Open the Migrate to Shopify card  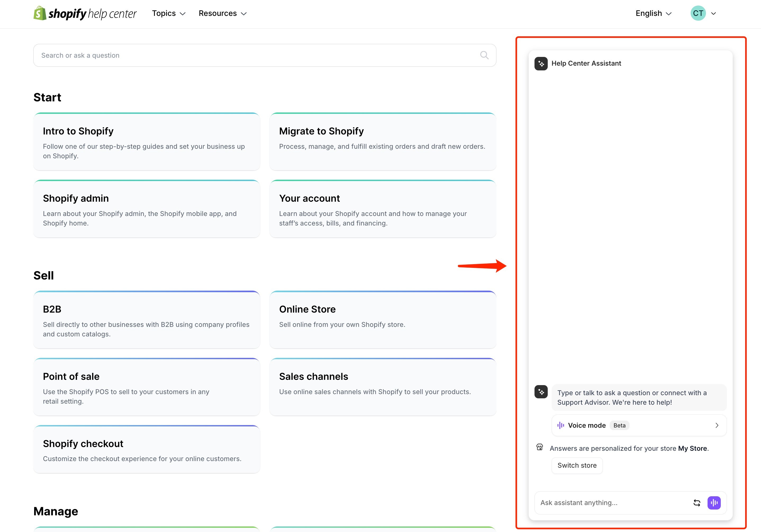click(383, 142)
